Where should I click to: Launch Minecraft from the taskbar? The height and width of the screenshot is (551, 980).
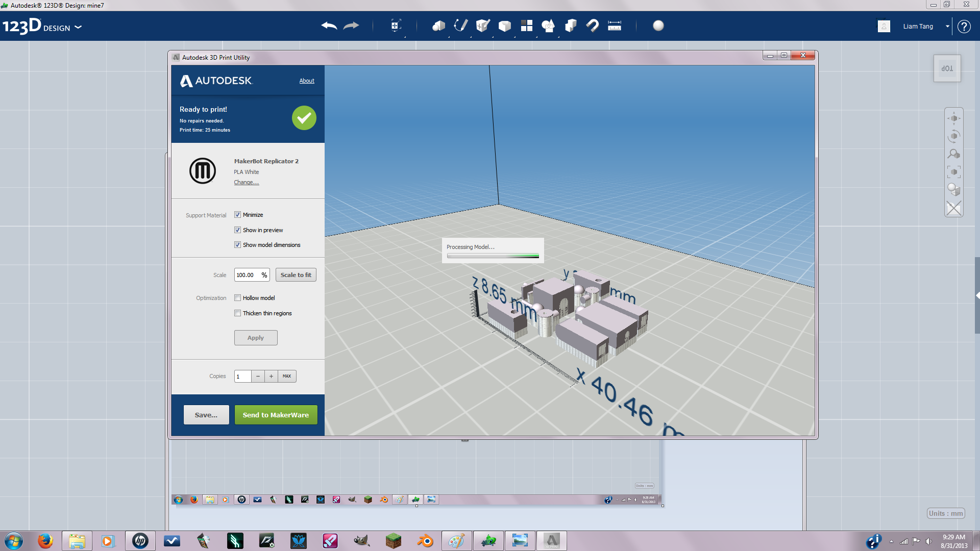pos(394,541)
